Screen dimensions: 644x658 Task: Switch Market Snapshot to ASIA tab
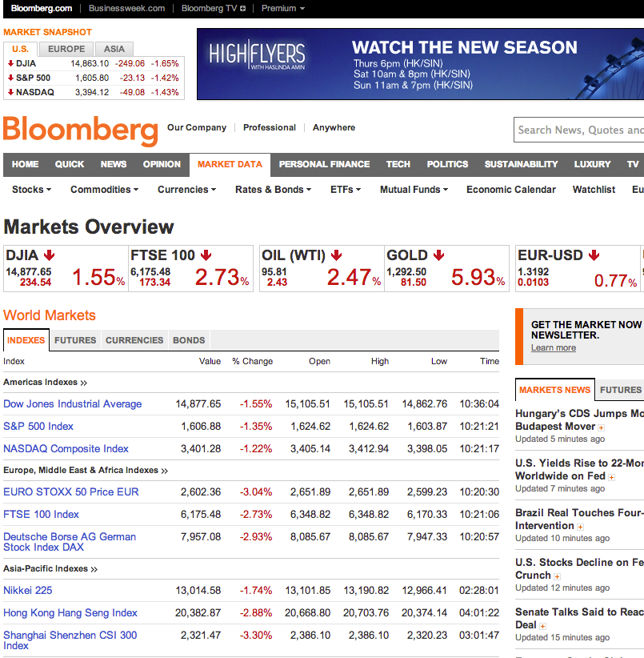[x=114, y=49]
